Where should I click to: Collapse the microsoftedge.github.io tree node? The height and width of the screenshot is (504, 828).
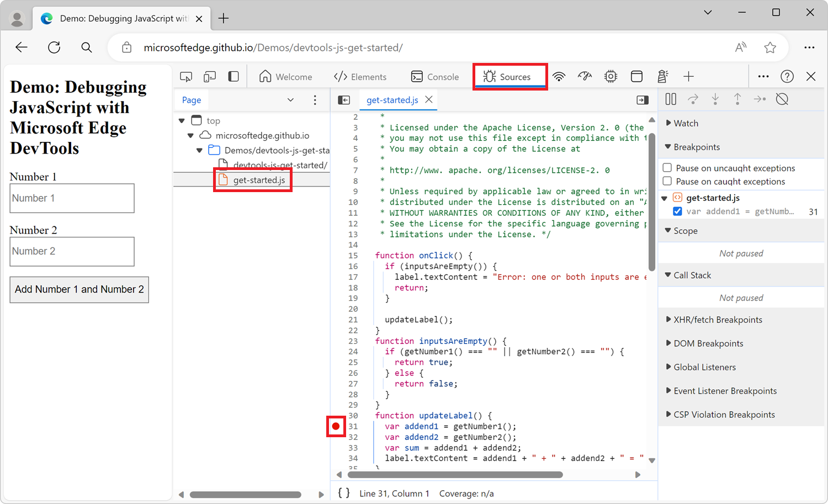(x=190, y=135)
